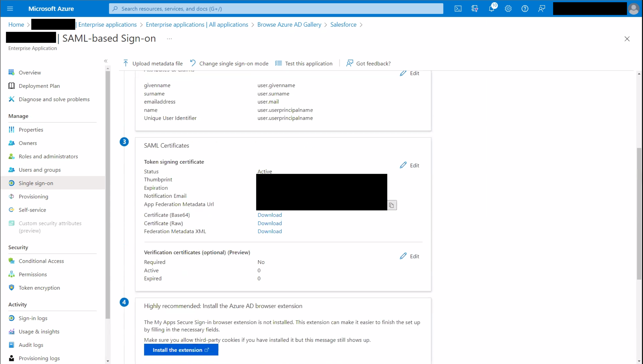Image resolution: width=643 pixels, height=364 pixels.
Task: Open Enterprise applications breadcrumb
Action: [x=108, y=25]
